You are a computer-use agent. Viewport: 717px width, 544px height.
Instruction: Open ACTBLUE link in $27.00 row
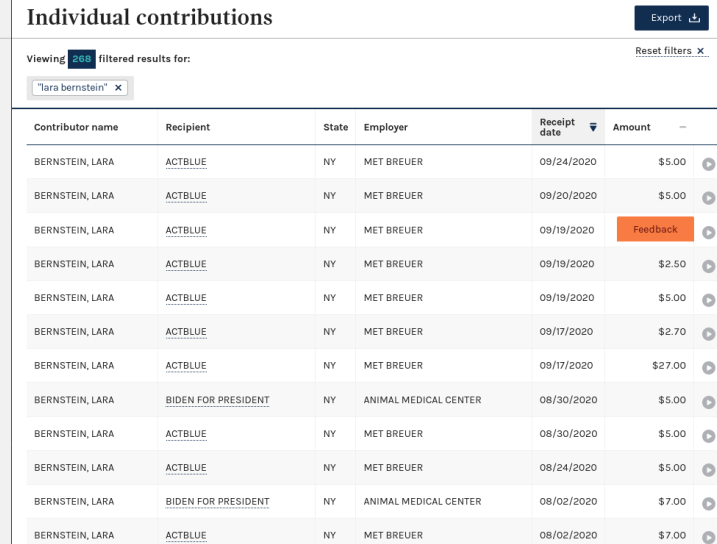(x=186, y=366)
